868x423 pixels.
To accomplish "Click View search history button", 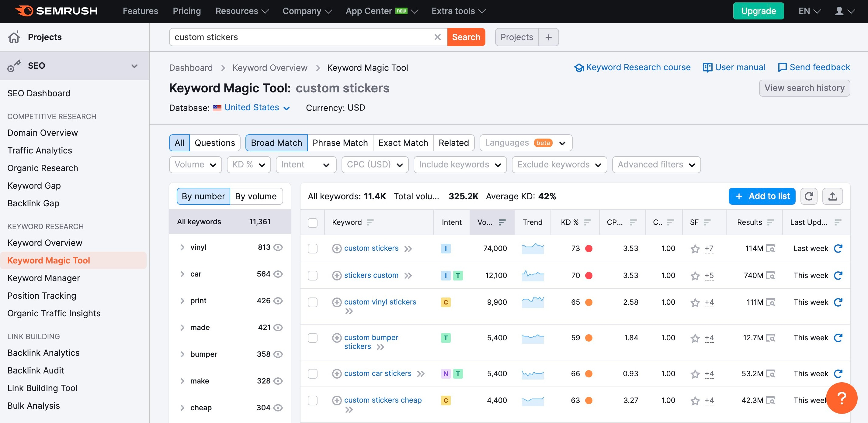I will coord(804,88).
